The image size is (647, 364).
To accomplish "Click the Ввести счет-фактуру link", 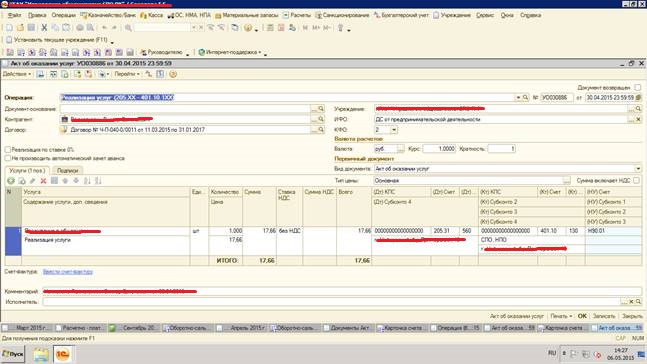I will click(x=68, y=272).
